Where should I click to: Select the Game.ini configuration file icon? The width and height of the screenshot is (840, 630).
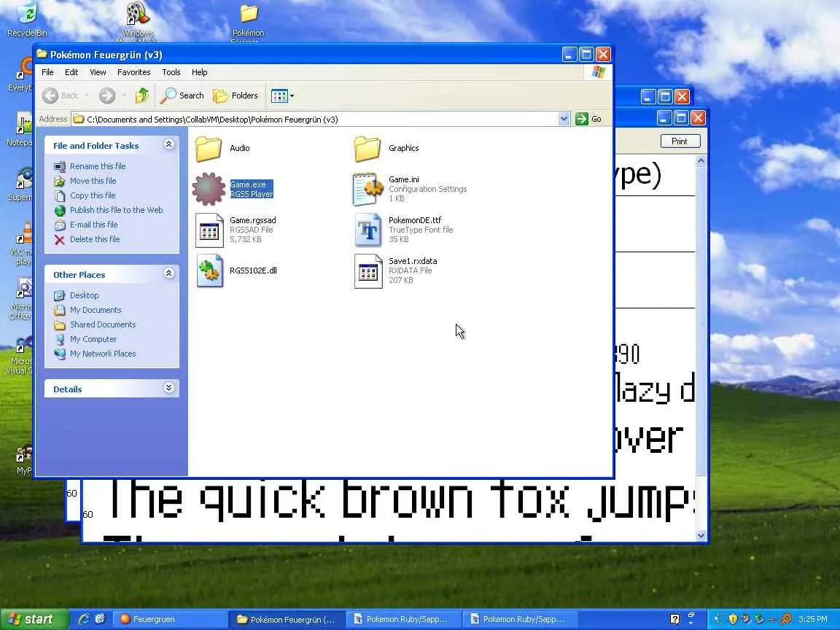pos(367,189)
